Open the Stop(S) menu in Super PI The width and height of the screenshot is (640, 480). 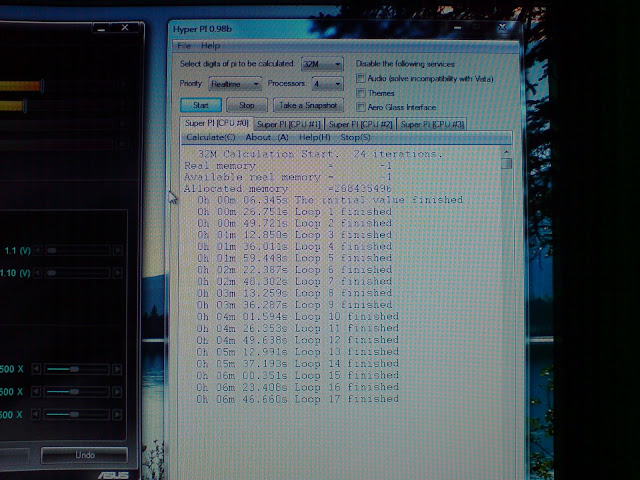356,137
